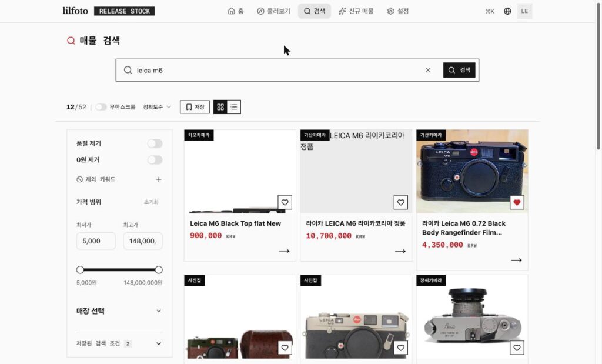Unfavorite Leica M6 0.72 Black Body listing
Screen dimensions: 602x364
pos(517,202)
